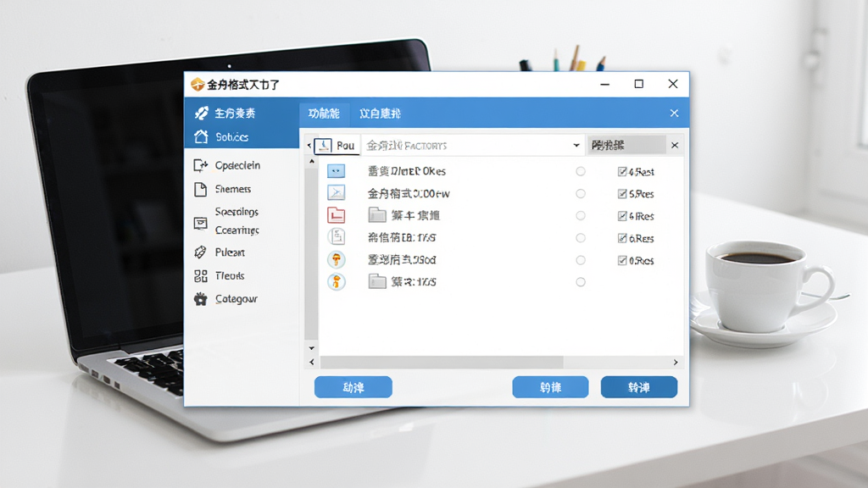
Task: Click the back chevron left of Rou
Action: [309, 146]
